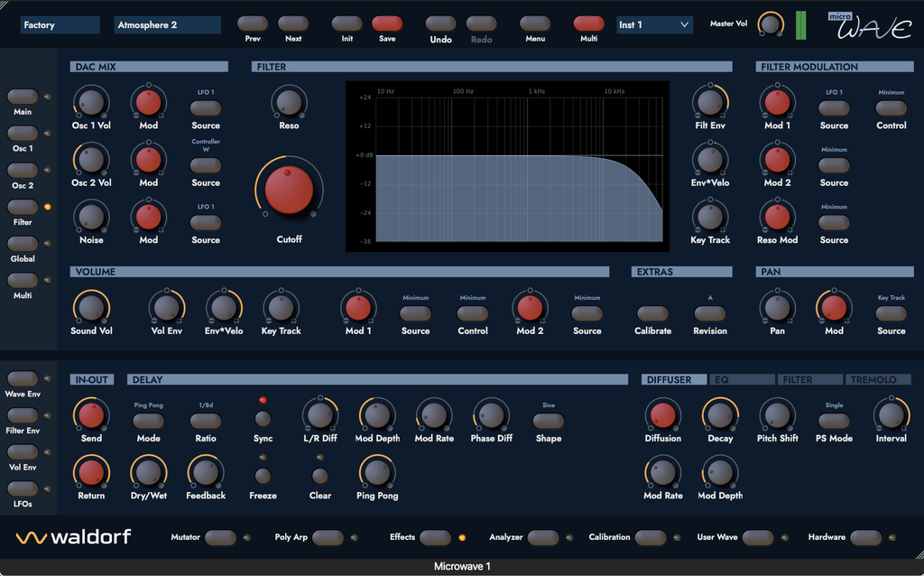The width and height of the screenshot is (924, 576).
Task: Toggle the Poly Arp switch
Action: coord(328,537)
